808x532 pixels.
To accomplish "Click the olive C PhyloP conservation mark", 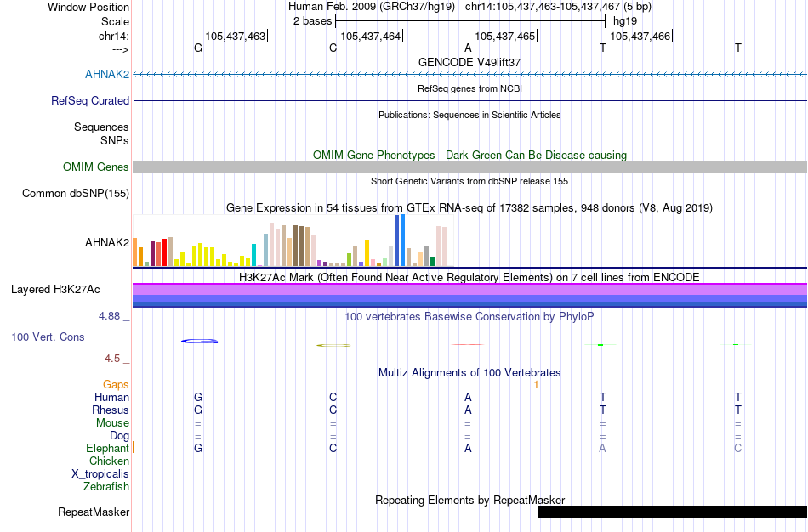I will click(333, 345).
